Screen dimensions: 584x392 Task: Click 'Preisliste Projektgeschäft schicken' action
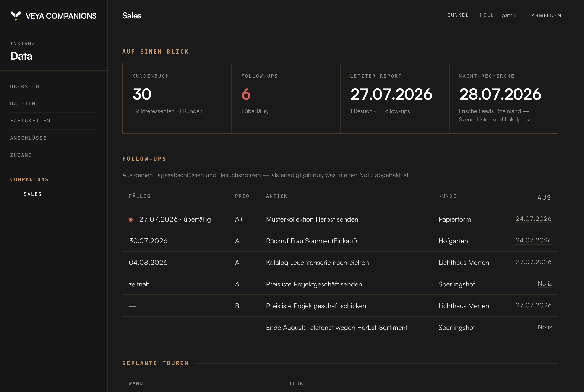pos(316,306)
